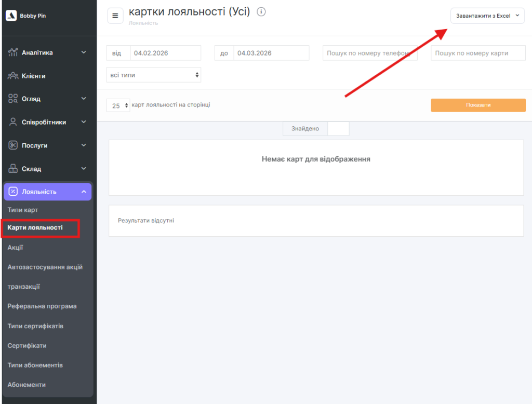532x404 pixels.
Task: Click the Аналітика chart icon
Action: 13,52
